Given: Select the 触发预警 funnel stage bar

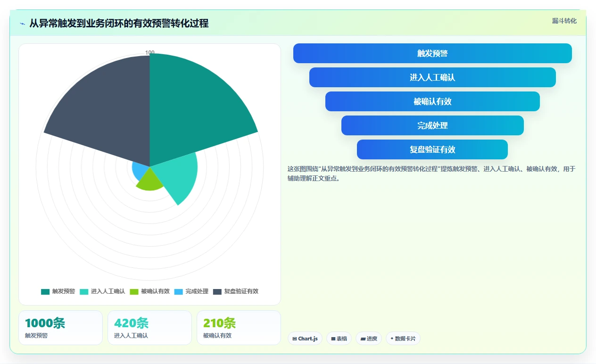Looking at the screenshot, I should (x=432, y=53).
